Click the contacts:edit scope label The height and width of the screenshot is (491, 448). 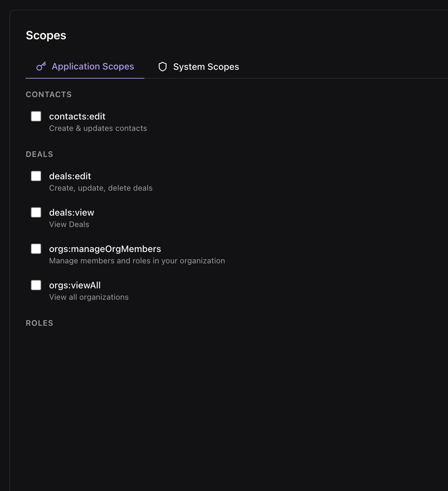[x=77, y=116]
